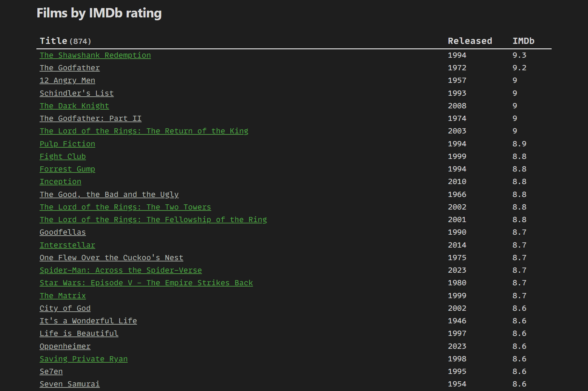The image size is (588, 391).
Task: Sort by the Title column header
Action: click(53, 41)
